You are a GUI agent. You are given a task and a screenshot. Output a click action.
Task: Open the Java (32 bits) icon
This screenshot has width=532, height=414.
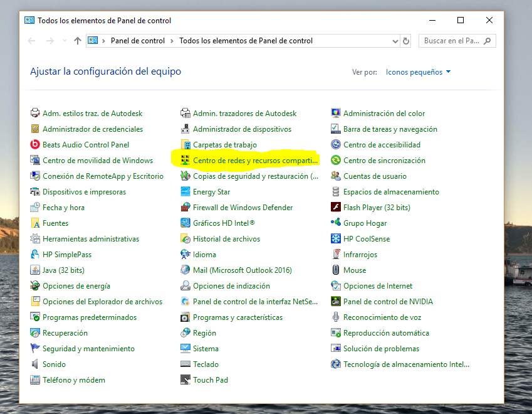tap(35, 270)
